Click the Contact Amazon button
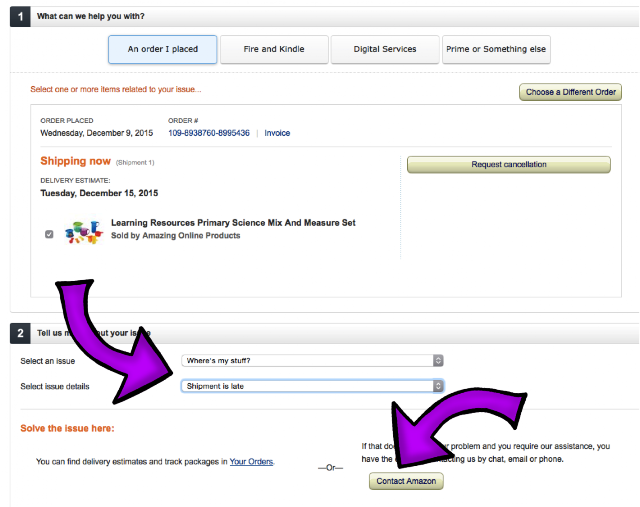The image size is (640, 507). [x=406, y=481]
